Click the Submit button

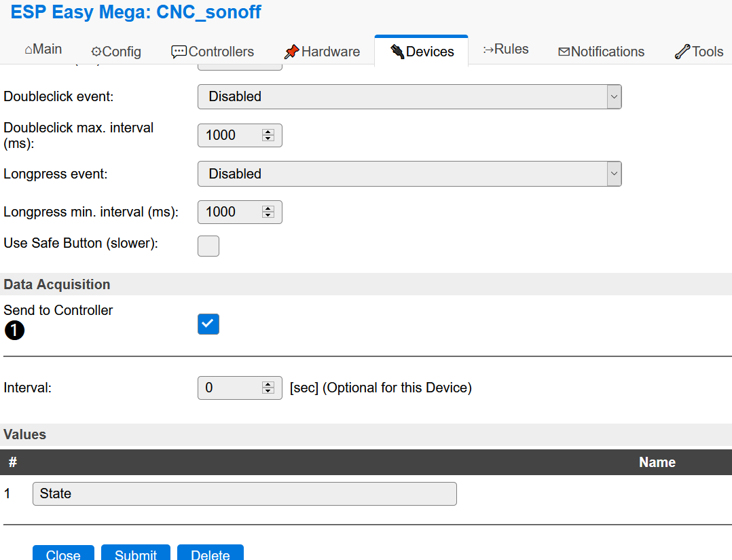pyautogui.click(x=136, y=553)
